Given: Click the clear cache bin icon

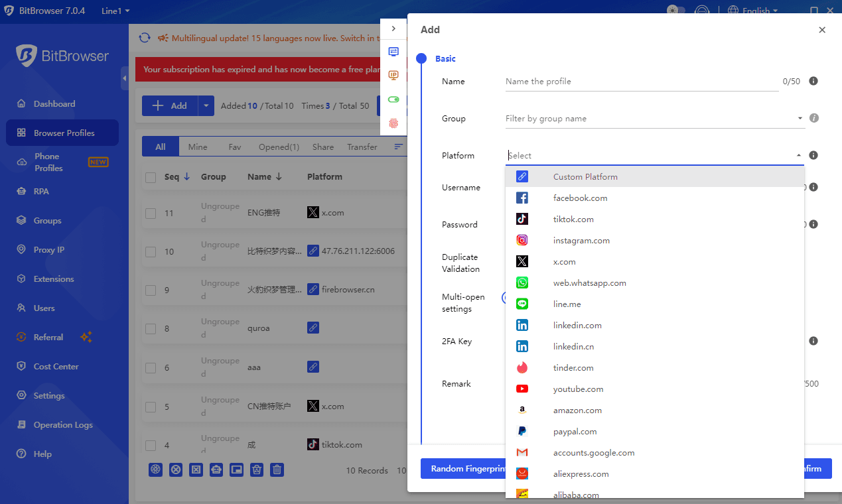Looking at the screenshot, I should [x=257, y=470].
